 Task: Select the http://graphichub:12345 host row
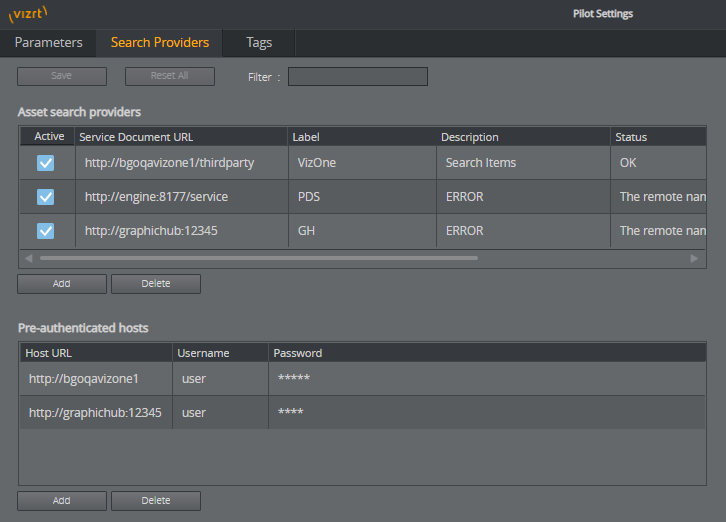pos(95,412)
